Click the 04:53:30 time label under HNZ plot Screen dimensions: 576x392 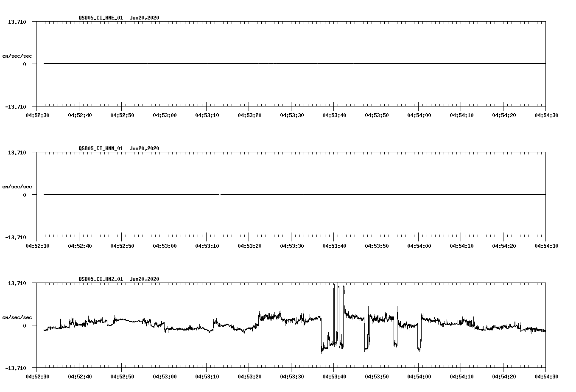[x=292, y=377]
